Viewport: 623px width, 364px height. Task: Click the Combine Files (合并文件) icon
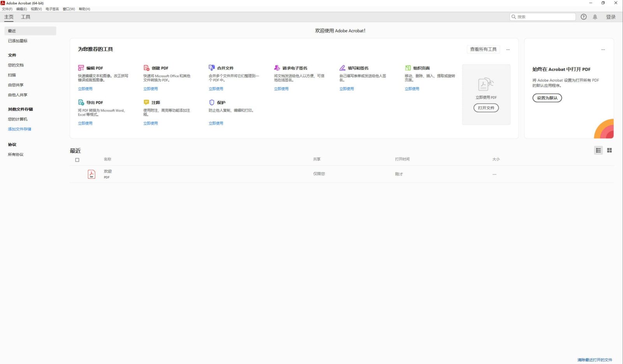(212, 68)
